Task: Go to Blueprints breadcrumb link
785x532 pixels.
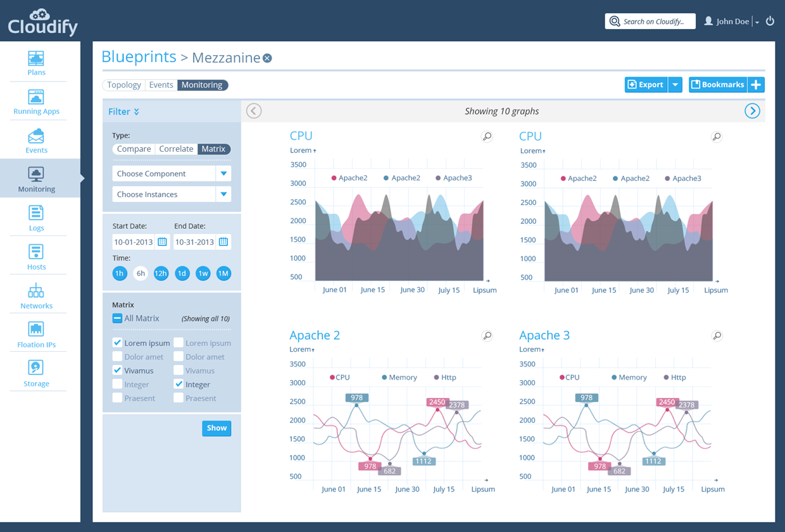Action: (x=139, y=57)
